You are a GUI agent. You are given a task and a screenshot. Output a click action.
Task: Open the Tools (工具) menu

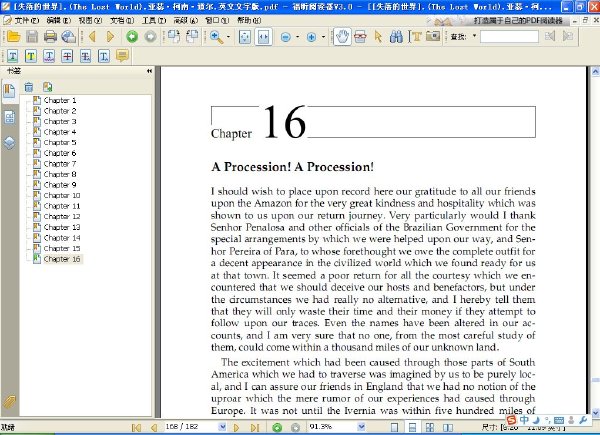(x=154, y=20)
